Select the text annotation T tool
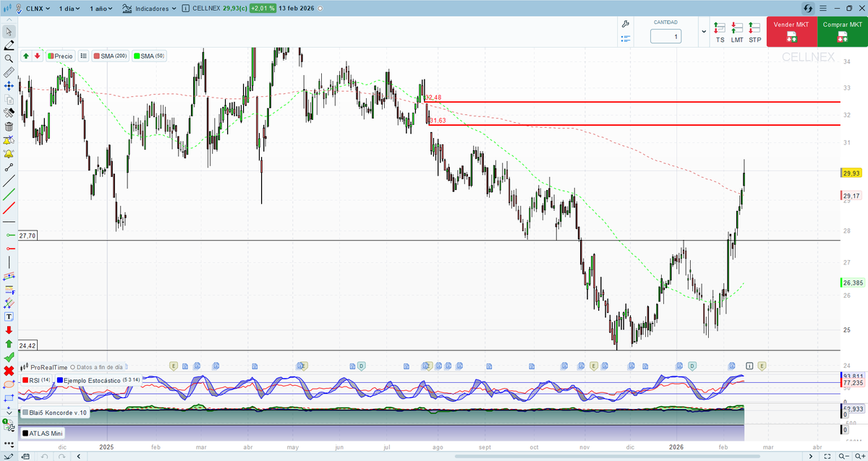868x461 pixels. 9,316
